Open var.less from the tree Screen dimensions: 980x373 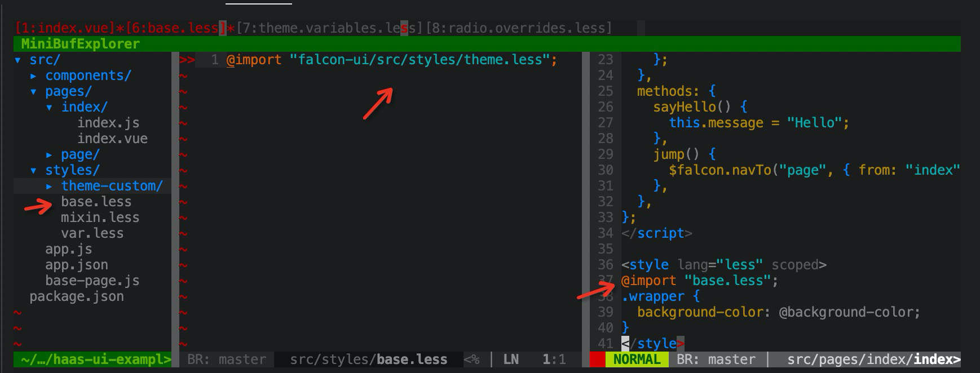tap(92, 233)
